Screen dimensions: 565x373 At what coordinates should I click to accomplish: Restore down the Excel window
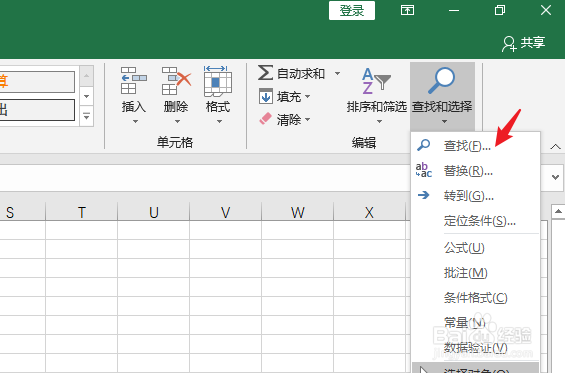[500, 10]
